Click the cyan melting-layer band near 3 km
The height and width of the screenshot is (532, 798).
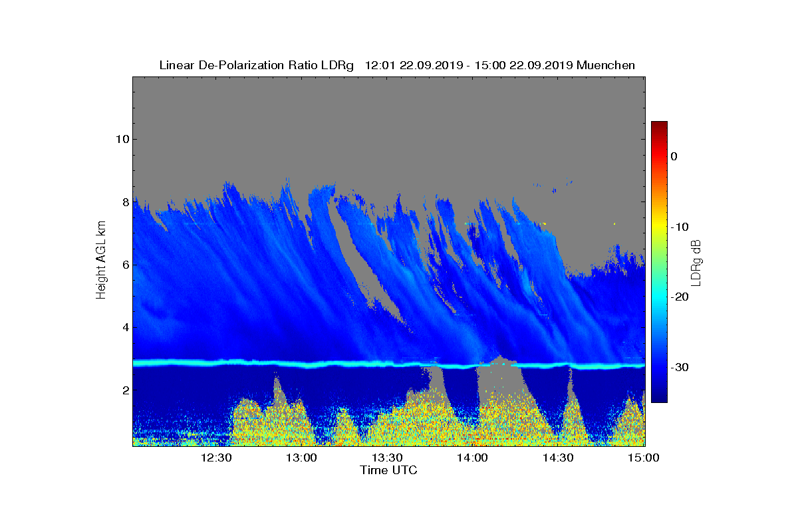click(388, 364)
